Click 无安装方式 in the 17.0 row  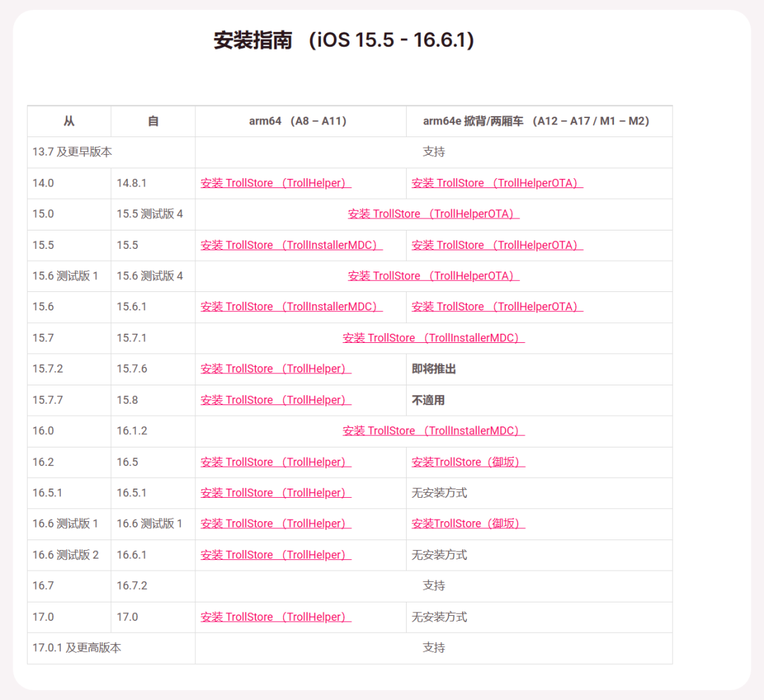439,617
